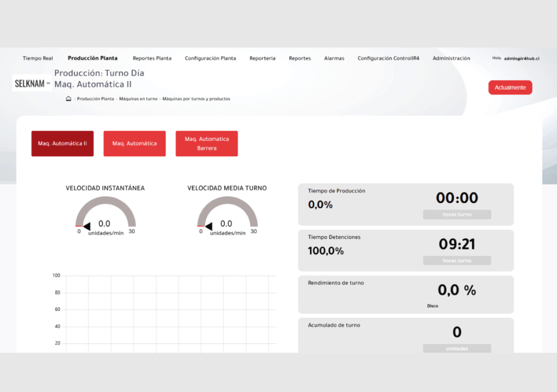
Task: Open Configuración ControlIR4 menu
Action: point(388,58)
